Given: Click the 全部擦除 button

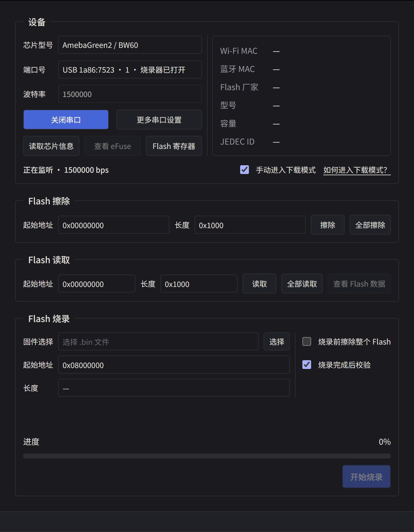Looking at the screenshot, I should coord(370,225).
